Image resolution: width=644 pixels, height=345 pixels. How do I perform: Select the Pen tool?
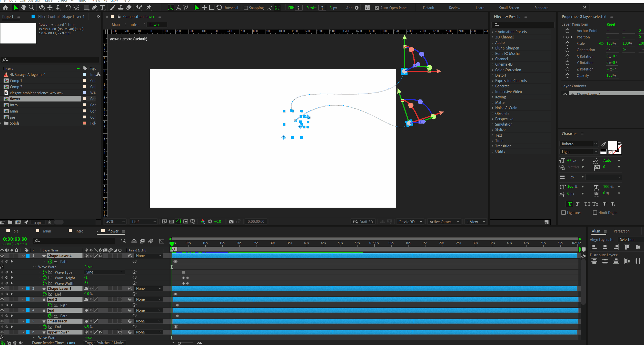pos(94,7)
